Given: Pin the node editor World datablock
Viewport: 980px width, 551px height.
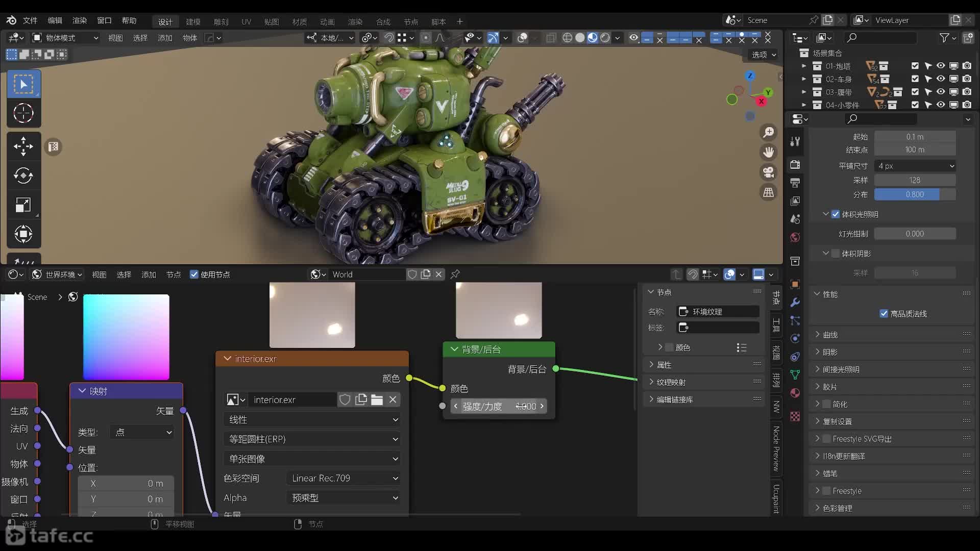Looking at the screenshot, I should tap(455, 274).
